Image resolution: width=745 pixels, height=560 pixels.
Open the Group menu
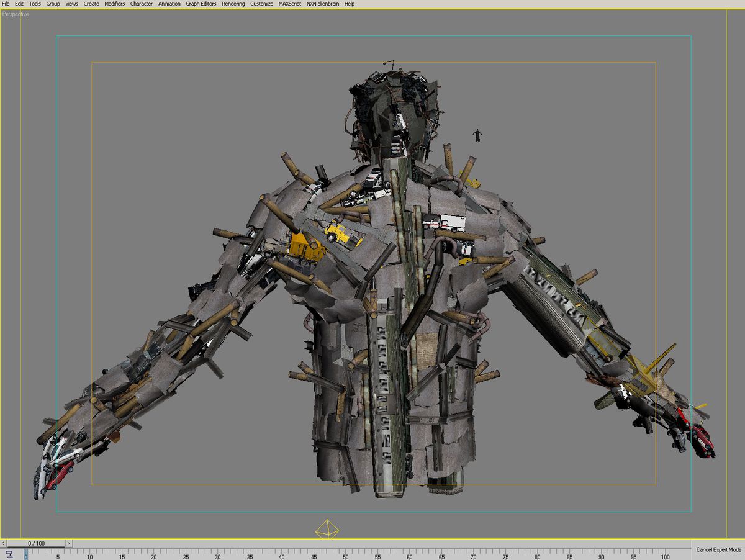[52, 3]
